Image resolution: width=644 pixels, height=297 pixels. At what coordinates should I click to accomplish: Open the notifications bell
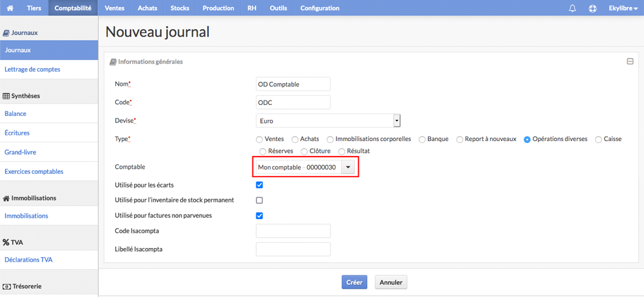click(573, 8)
